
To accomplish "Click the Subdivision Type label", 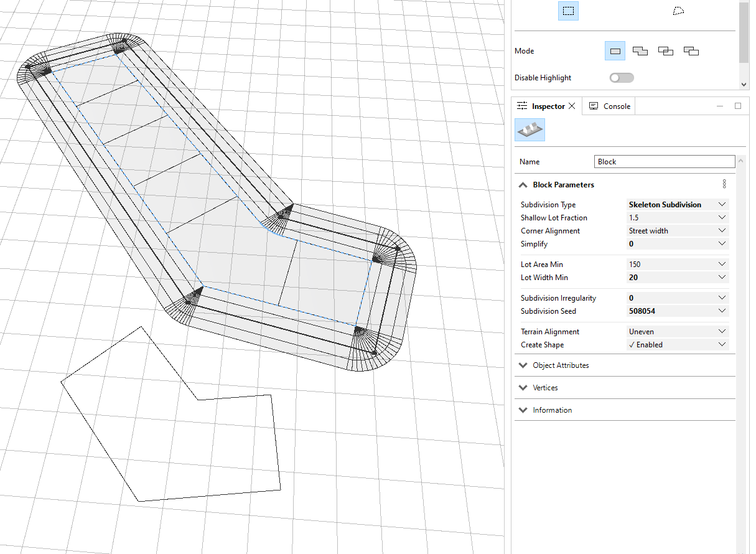I will pos(548,205).
